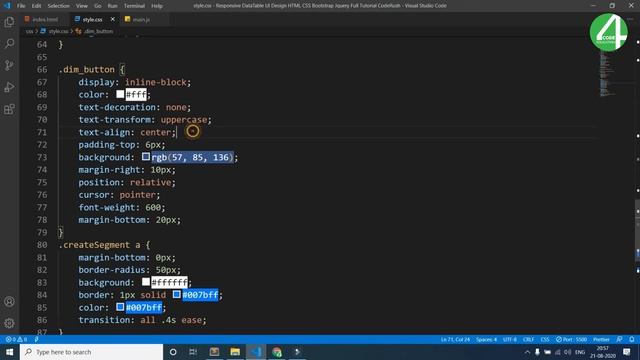Open the Source Control view
This screenshot has height=360, width=640.
[9, 65]
